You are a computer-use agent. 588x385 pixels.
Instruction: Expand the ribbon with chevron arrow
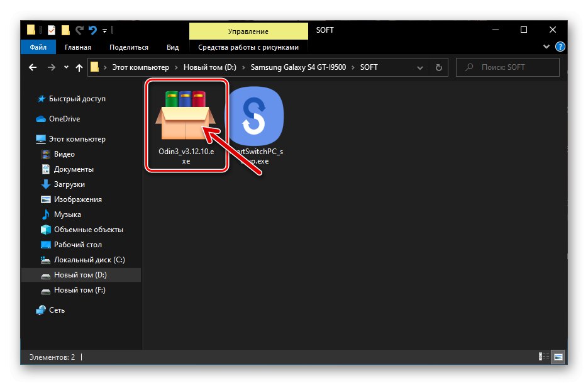546,47
